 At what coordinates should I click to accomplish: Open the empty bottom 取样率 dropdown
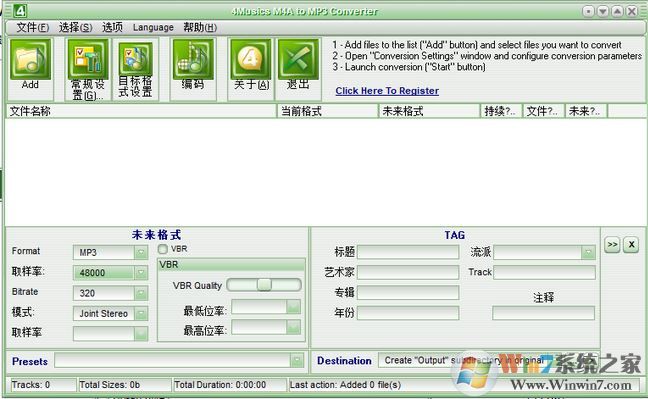pyautogui.click(x=141, y=333)
